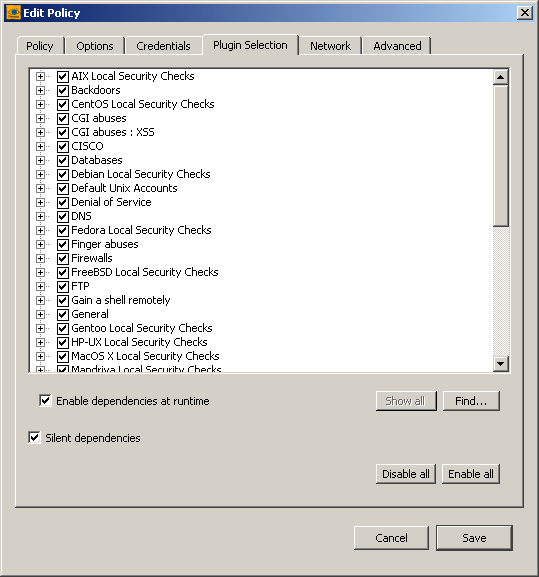Uncheck the DNS plugin family

pyautogui.click(x=63, y=216)
